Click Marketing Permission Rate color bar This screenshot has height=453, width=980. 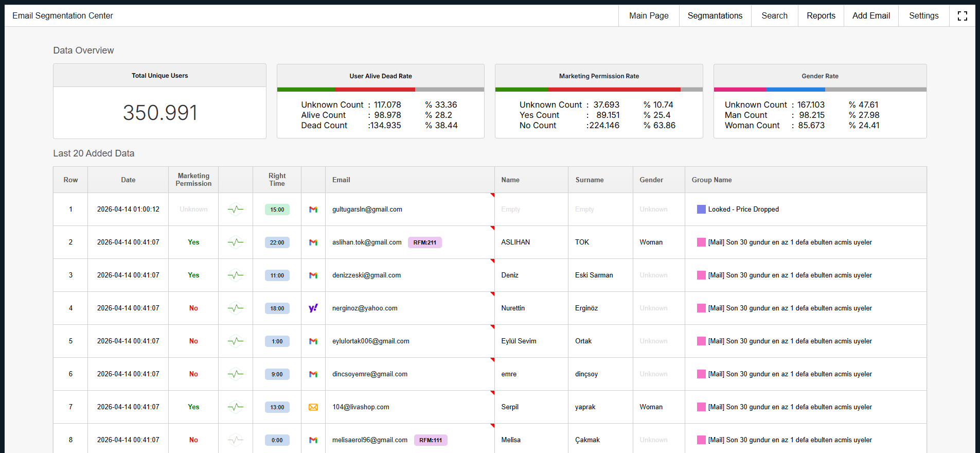coord(599,90)
